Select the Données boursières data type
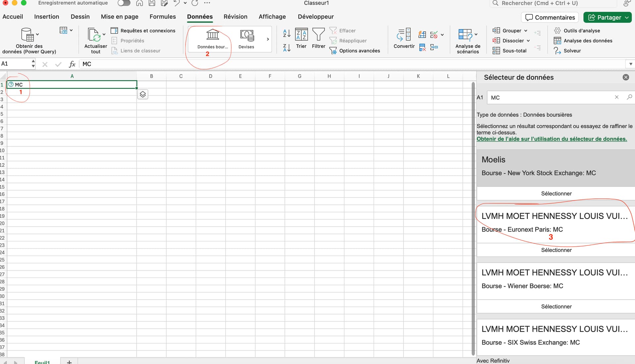 click(213, 39)
